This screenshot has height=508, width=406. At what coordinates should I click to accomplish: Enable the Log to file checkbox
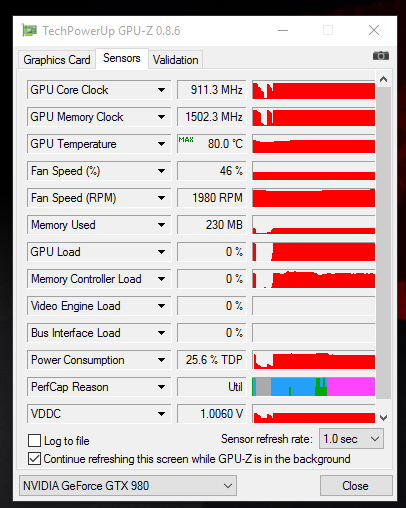pos(34,440)
